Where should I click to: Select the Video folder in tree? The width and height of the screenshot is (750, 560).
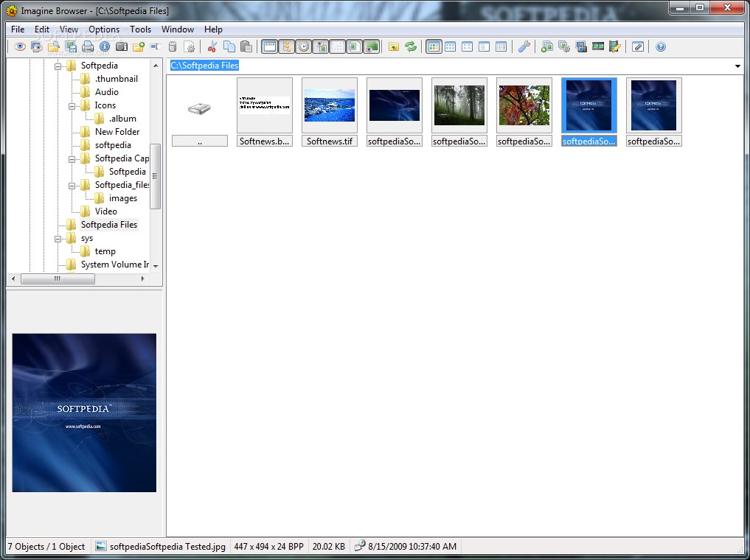(105, 211)
